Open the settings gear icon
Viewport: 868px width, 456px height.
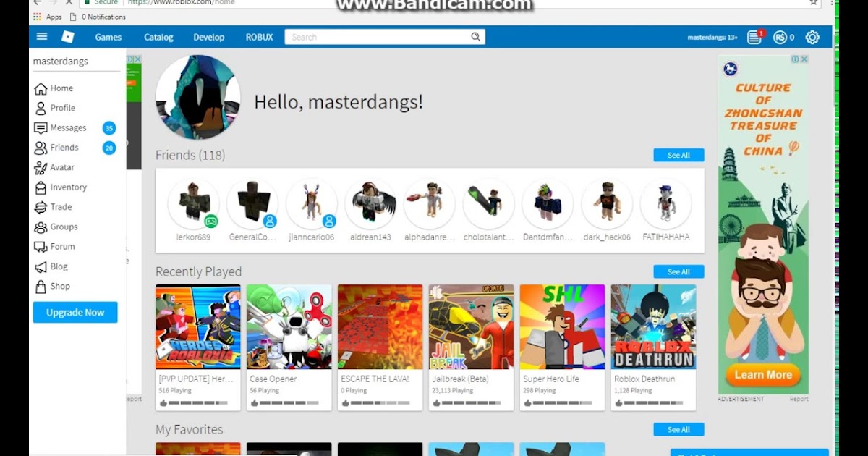[812, 37]
